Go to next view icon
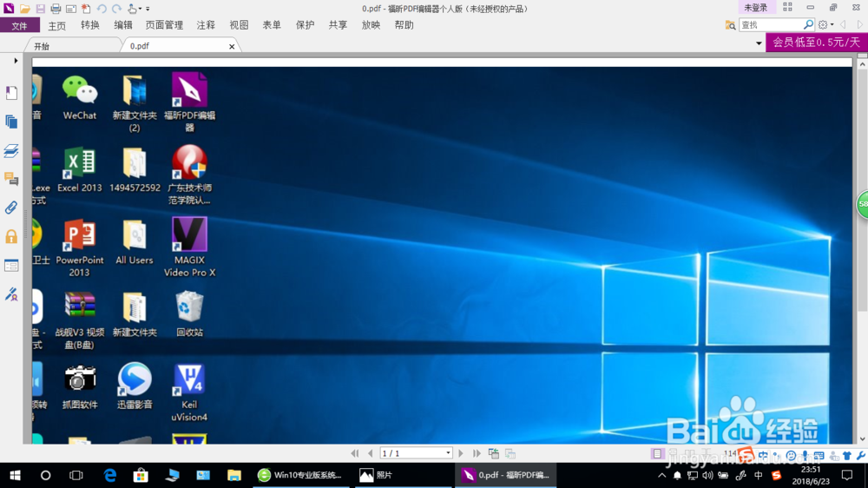This screenshot has width=868, height=488. [x=510, y=453]
